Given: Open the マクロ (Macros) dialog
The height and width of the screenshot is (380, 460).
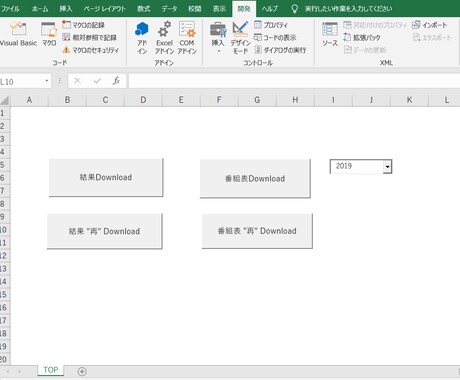Looking at the screenshot, I should click(x=49, y=34).
